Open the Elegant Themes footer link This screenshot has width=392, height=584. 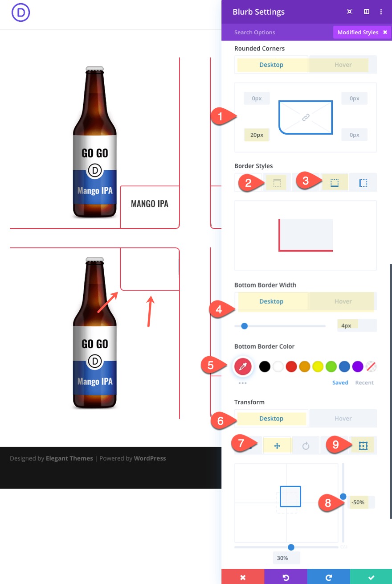pos(69,458)
